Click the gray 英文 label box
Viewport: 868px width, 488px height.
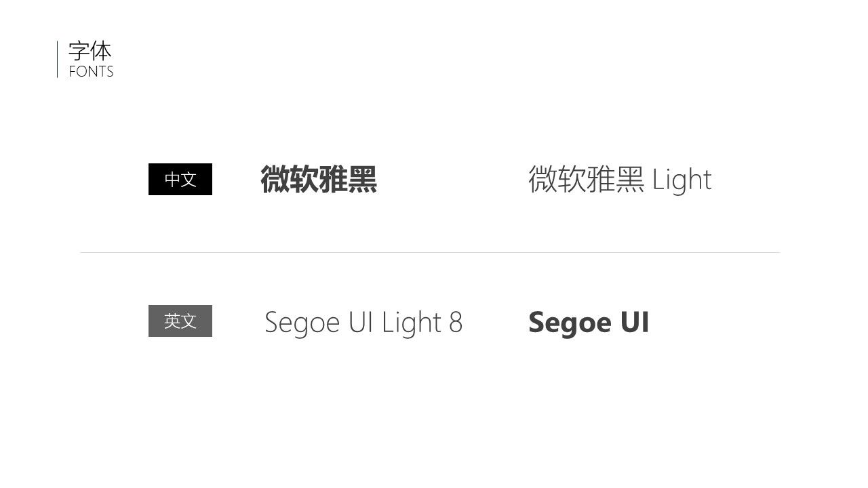point(180,321)
